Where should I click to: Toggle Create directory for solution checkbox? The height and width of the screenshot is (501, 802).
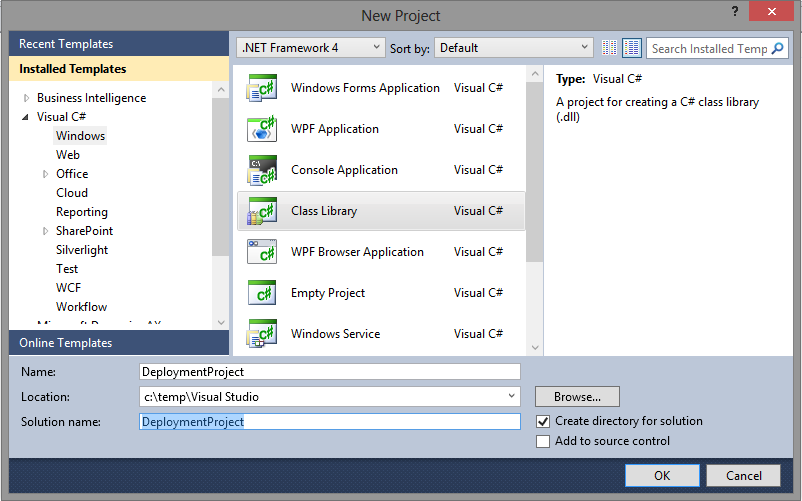coord(543,421)
